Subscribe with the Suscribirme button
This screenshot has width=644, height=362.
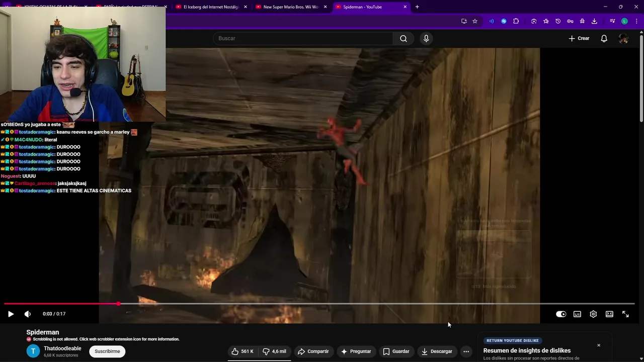pyautogui.click(x=107, y=351)
